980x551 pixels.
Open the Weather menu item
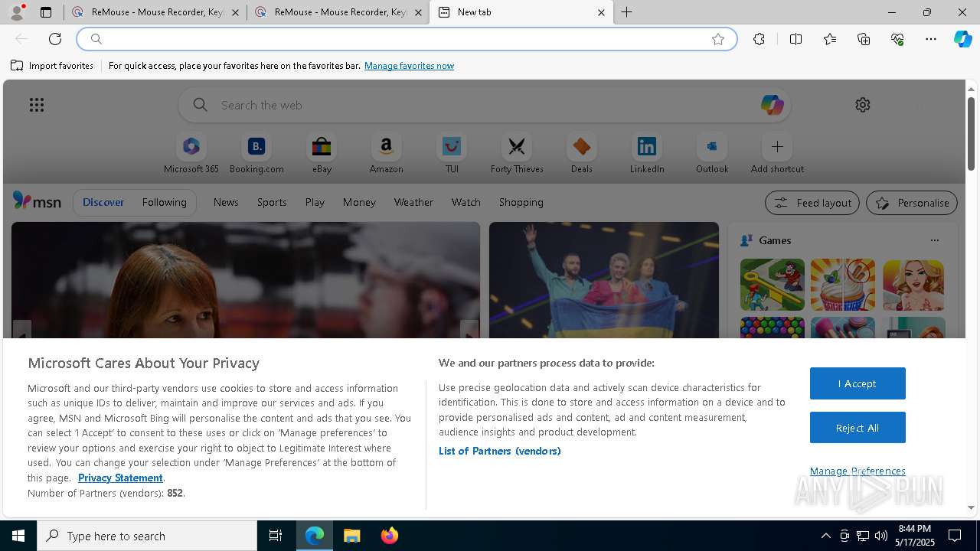click(x=413, y=202)
